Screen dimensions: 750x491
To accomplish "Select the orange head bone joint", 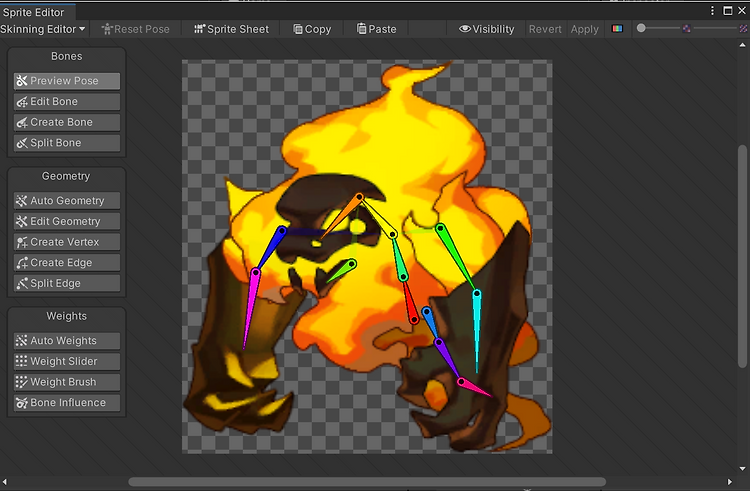I will [359, 196].
